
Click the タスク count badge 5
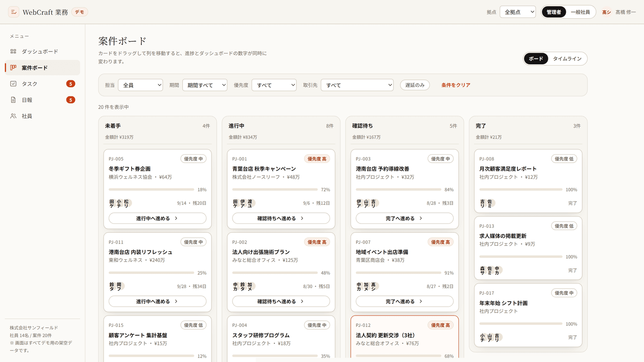[71, 84]
